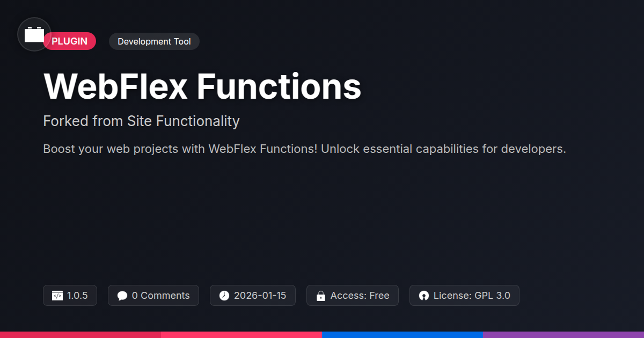644x338 pixels.
Task: Click the plugin brick icon in circle
Action: click(x=34, y=34)
